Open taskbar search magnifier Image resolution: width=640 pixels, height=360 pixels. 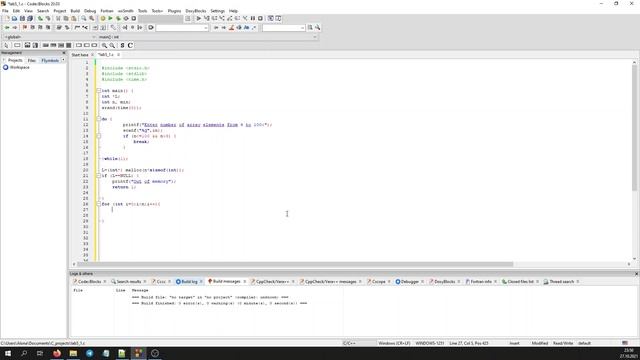24,353
